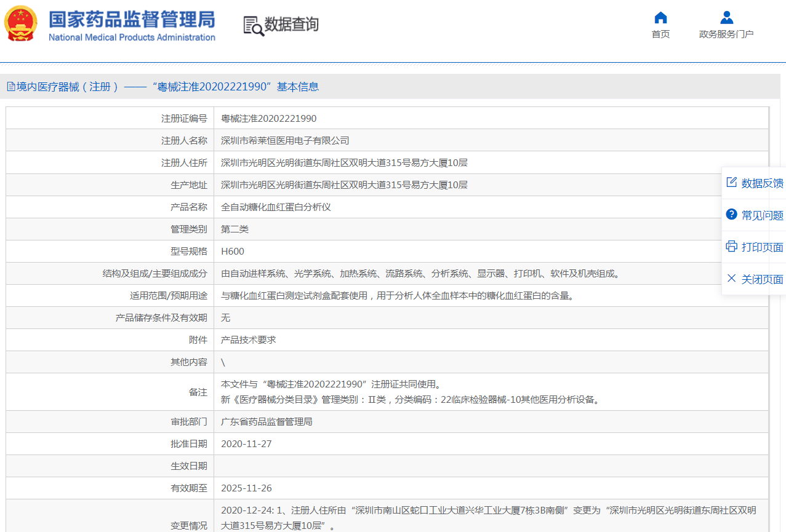Screen dimensions: 786x532
Task: Click the 关闭页面 X icon
Action: point(731,278)
